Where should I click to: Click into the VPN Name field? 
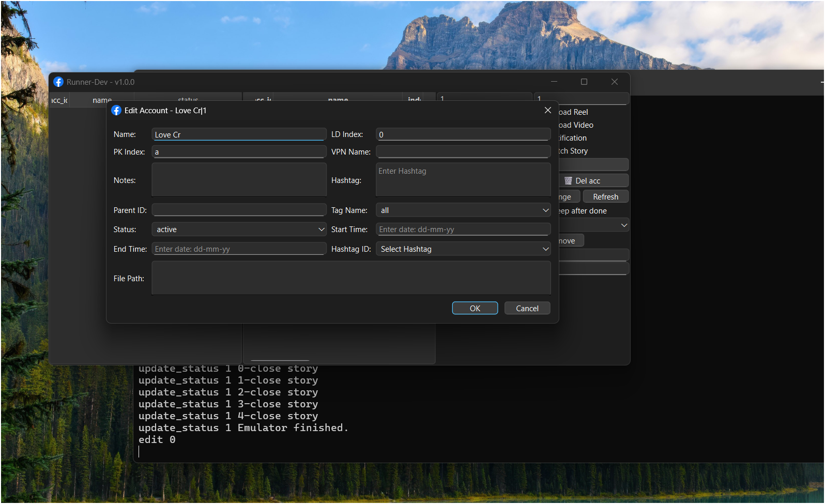tap(463, 152)
